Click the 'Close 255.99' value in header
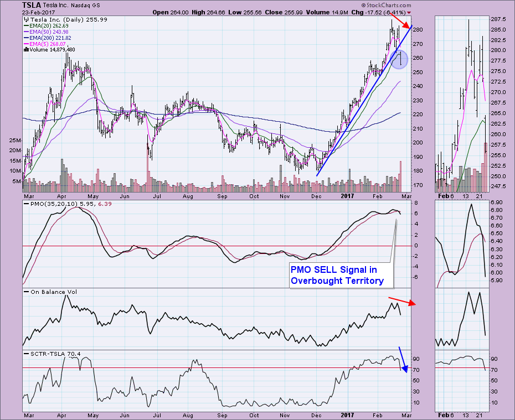This screenshot has width=515, height=420. [x=284, y=13]
